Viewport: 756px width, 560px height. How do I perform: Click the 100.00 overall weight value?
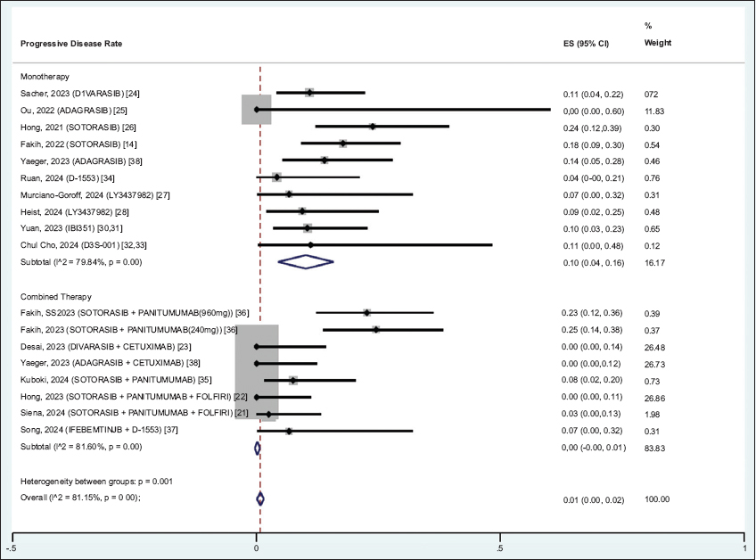[657, 499]
